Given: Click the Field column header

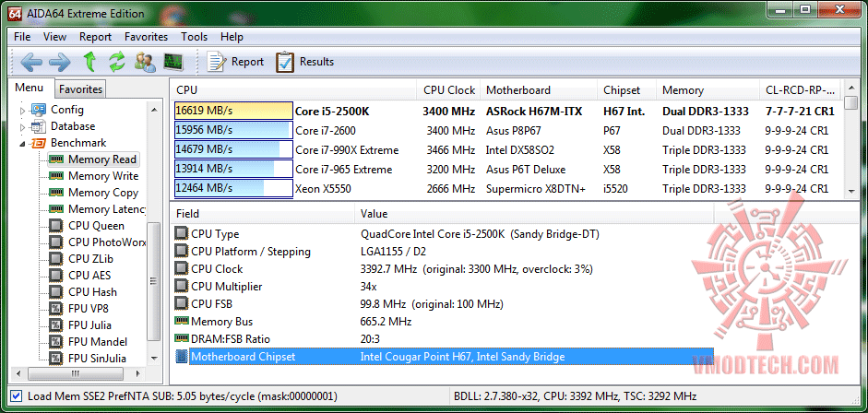Looking at the screenshot, I should click(262, 214).
